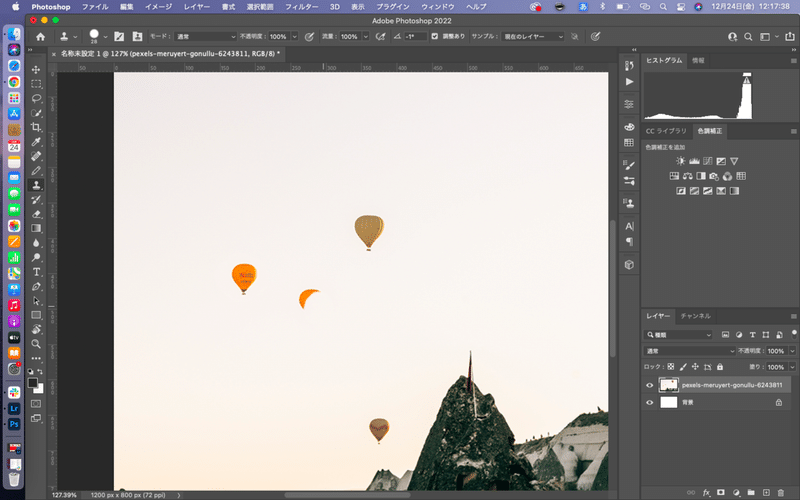This screenshot has height=500, width=800.
Task: Add a Brightness/Contrast adjustment
Action: point(681,161)
